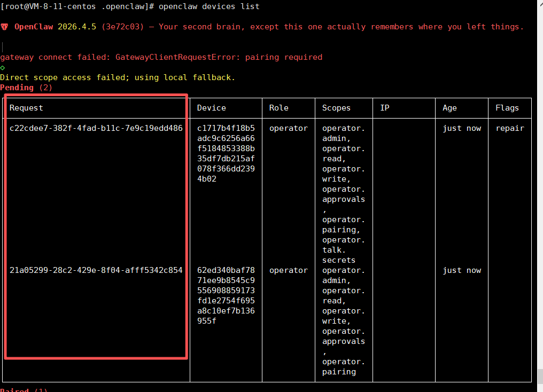Click the device hash starting with c1717b4f18b5

pos(226,128)
